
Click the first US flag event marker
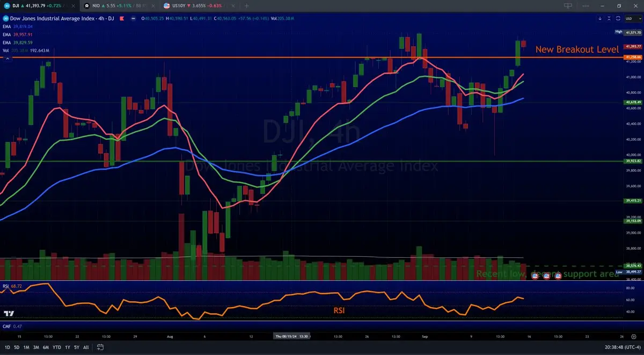point(535,276)
